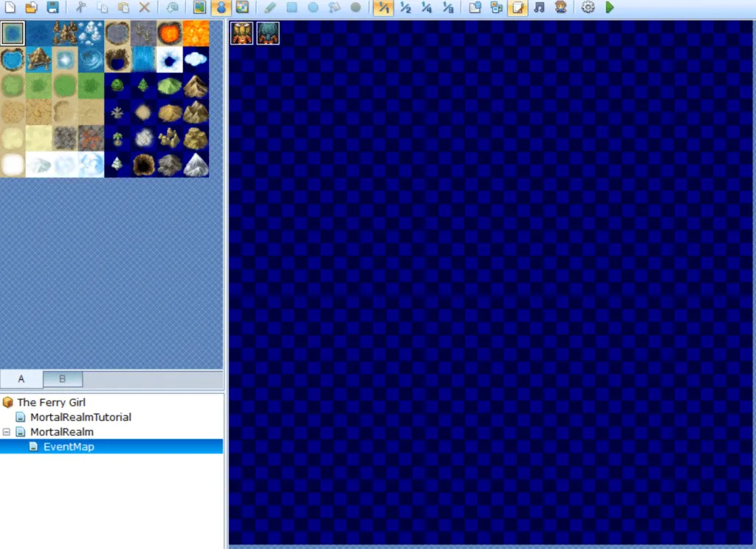Switch to Map editing mode
The image size is (756, 549).
(199, 8)
